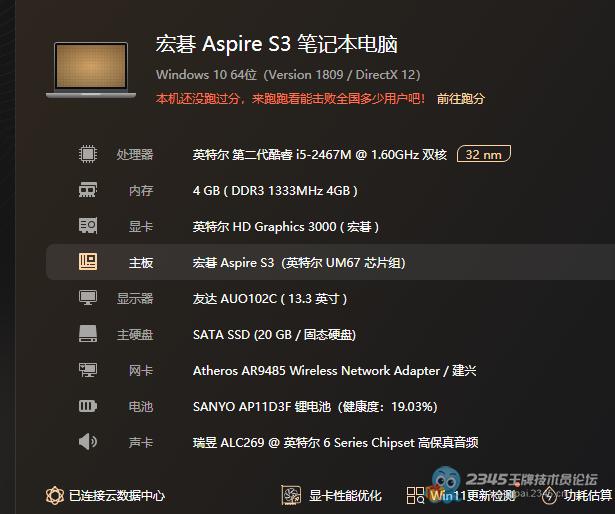Click the 4 GB DDR3 1333MHz memory value

pos(275,191)
